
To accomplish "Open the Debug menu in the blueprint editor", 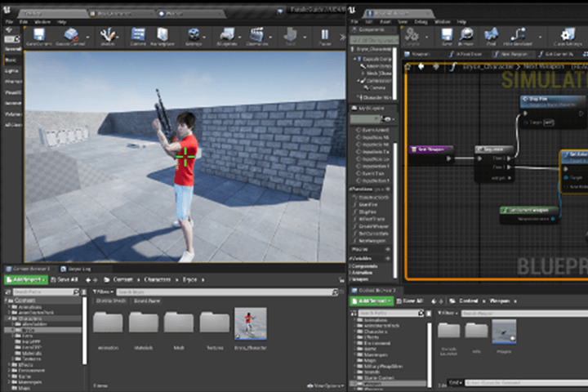I will [421, 22].
